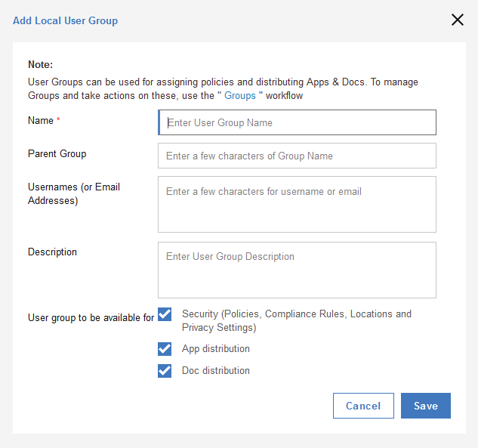
Task: Open the Groups workflow link
Action: point(240,95)
